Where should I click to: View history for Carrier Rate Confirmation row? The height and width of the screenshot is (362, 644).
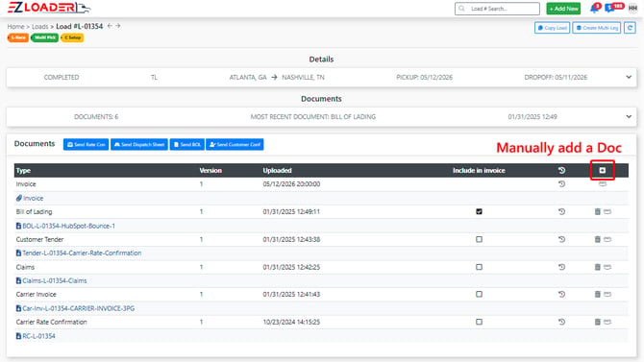(x=562, y=323)
